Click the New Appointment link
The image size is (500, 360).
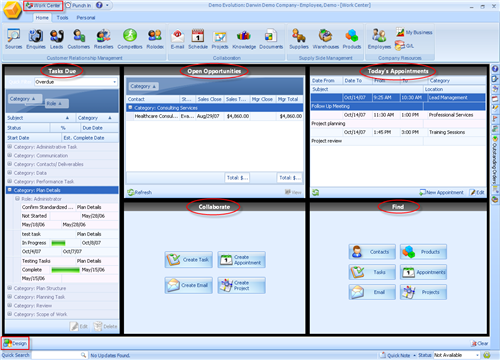(441, 192)
